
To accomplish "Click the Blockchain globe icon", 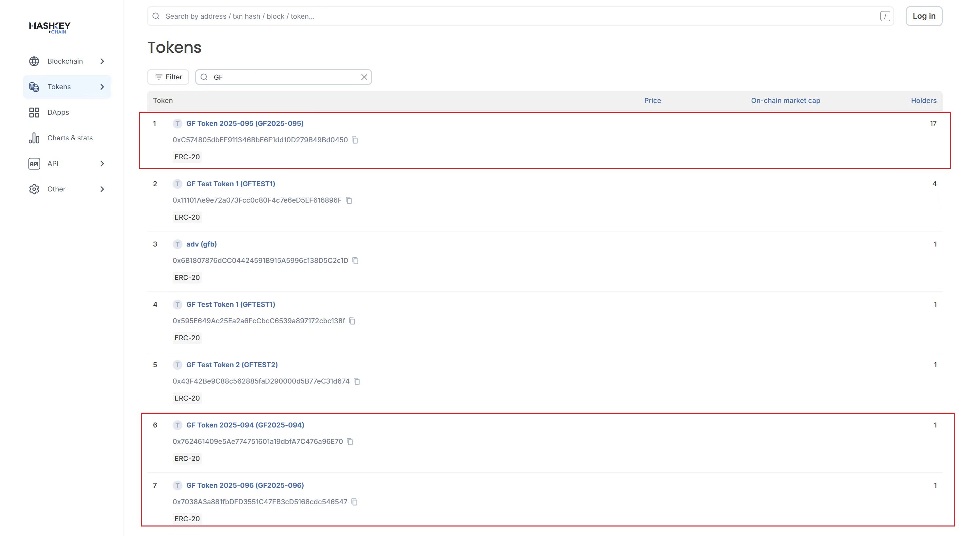I will 34,61.
